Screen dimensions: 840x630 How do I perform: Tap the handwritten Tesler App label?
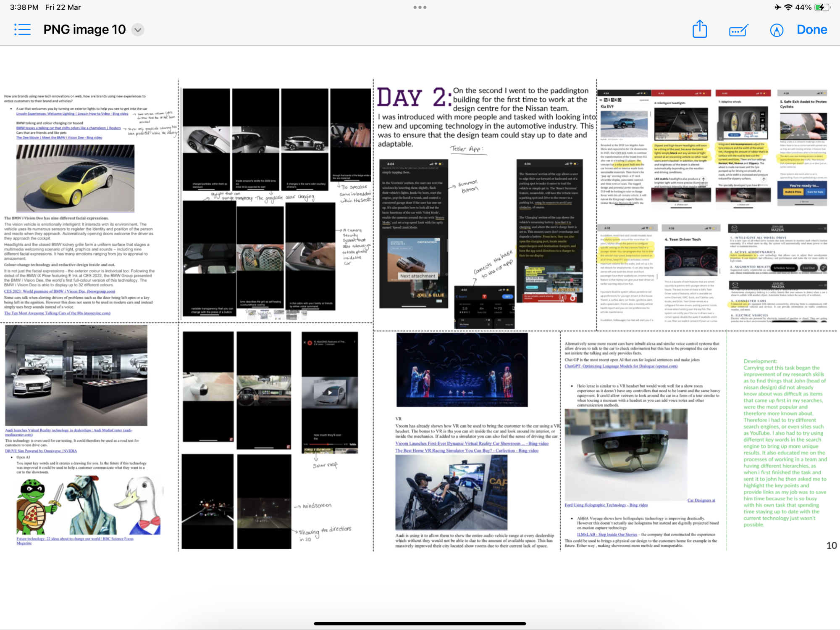(x=467, y=149)
